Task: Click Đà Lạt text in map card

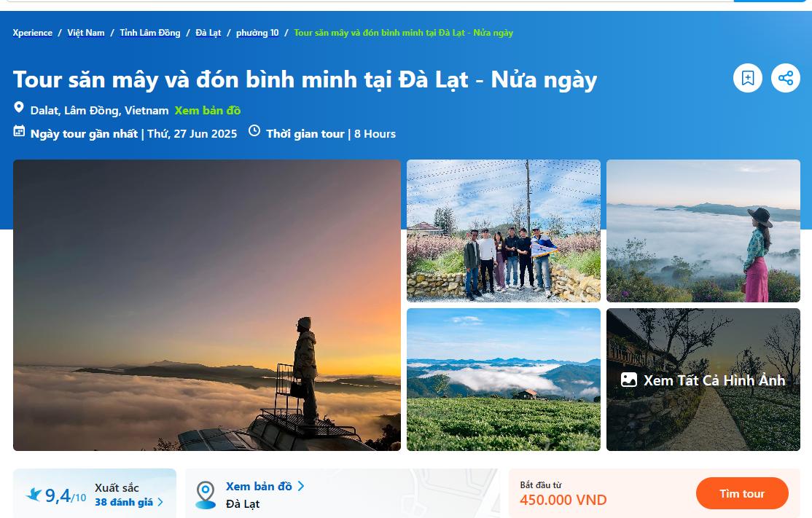Action: pyautogui.click(x=243, y=503)
